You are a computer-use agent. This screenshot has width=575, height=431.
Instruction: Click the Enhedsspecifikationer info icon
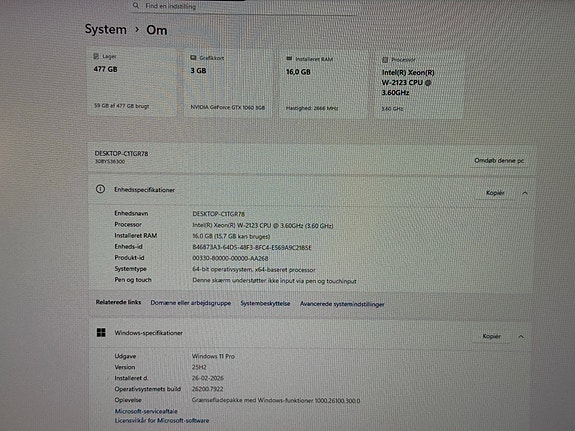coord(100,189)
